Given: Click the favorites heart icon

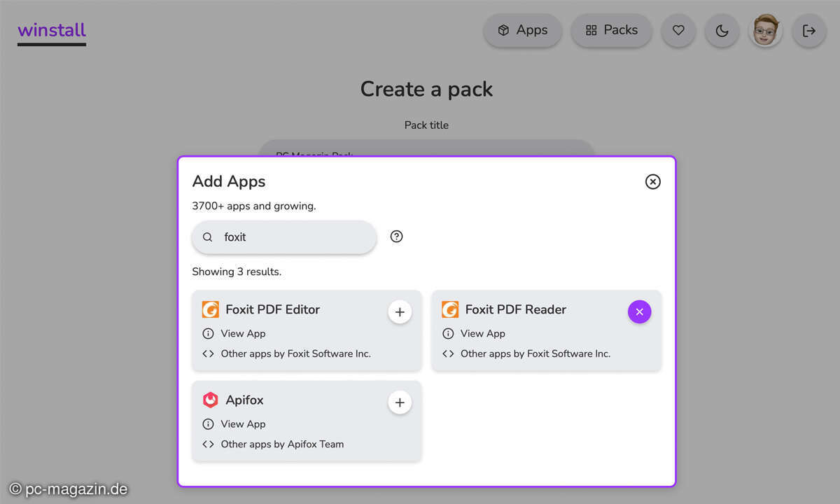Looking at the screenshot, I should click(x=678, y=31).
